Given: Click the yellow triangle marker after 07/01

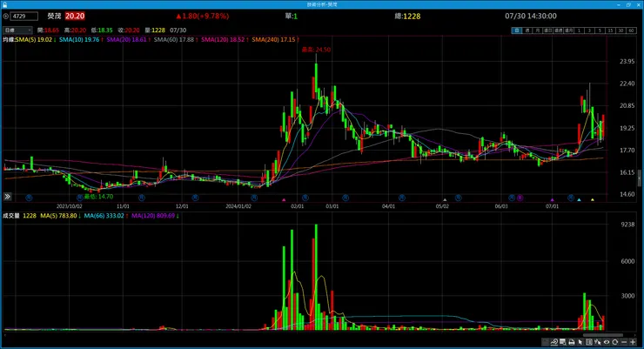Looking at the screenshot, I should point(593,200).
